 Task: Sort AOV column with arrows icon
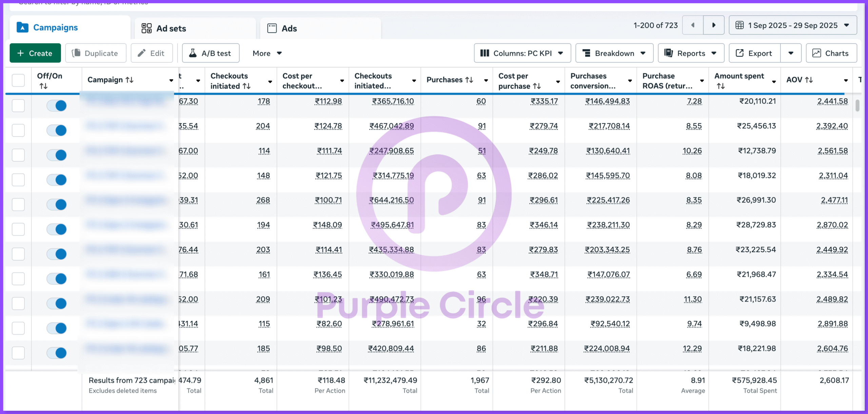tap(809, 80)
